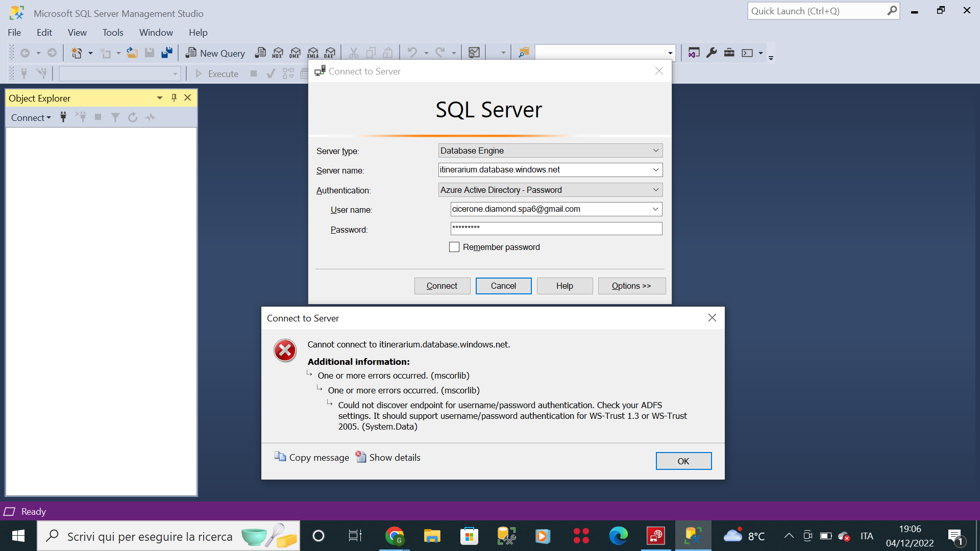This screenshot has width=980, height=551.
Task: Open the Tools menu
Action: coord(113,33)
